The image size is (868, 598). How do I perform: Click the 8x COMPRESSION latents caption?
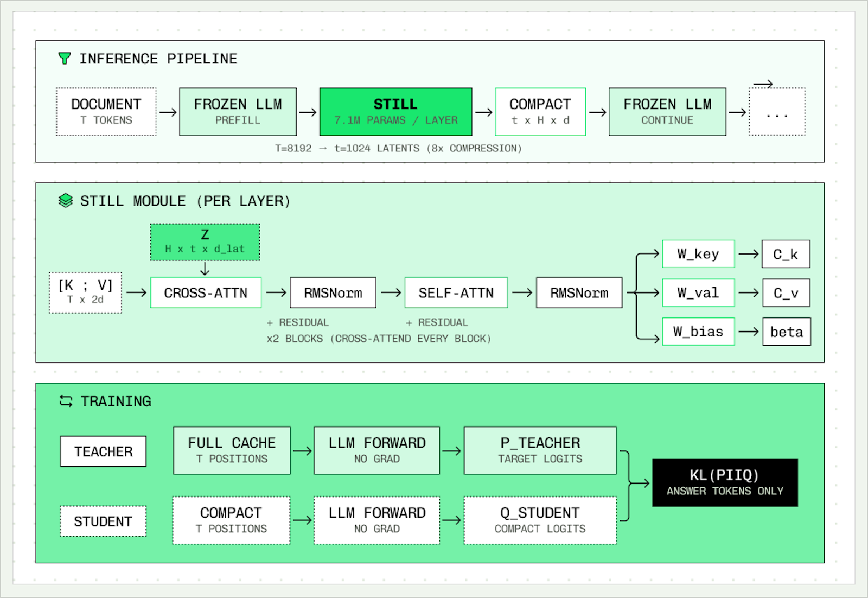(398, 148)
